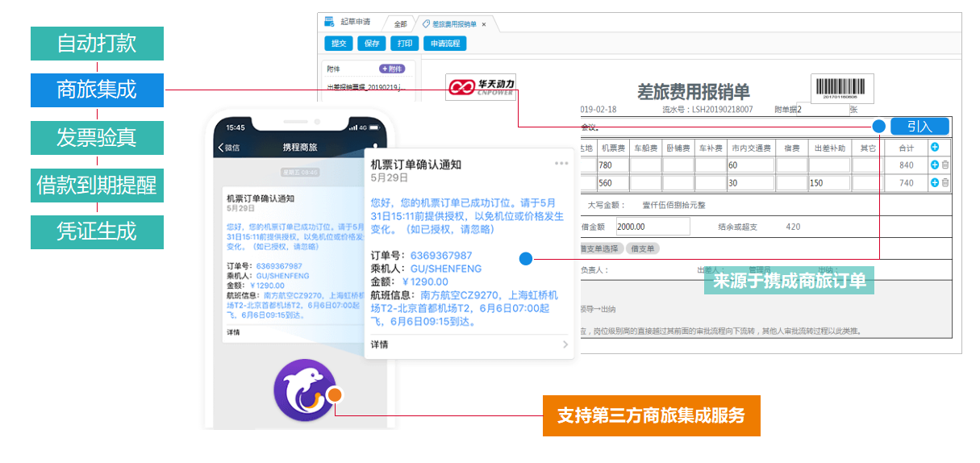The height and width of the screenshot is (463, 980).
Task: Click the 起草申请 document icon
Action: pos(329,23)
